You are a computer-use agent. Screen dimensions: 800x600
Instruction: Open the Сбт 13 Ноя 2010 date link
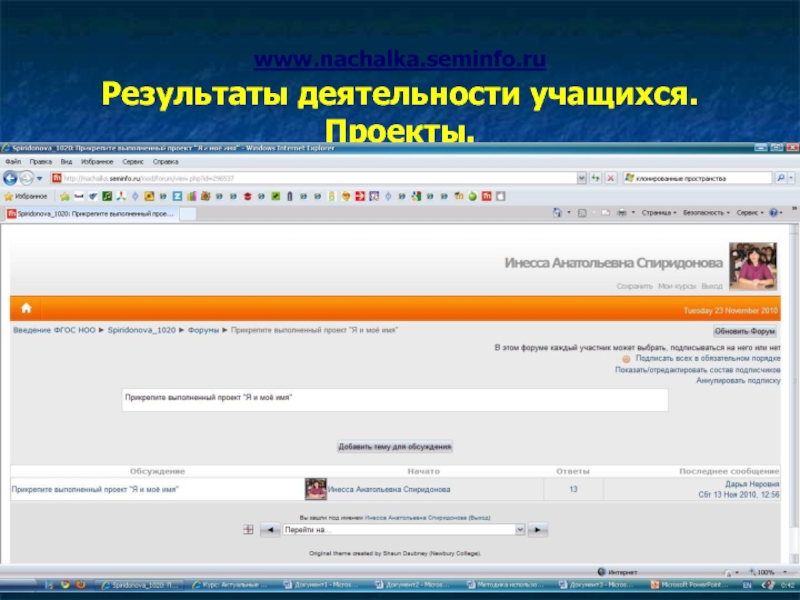point(739,494)
